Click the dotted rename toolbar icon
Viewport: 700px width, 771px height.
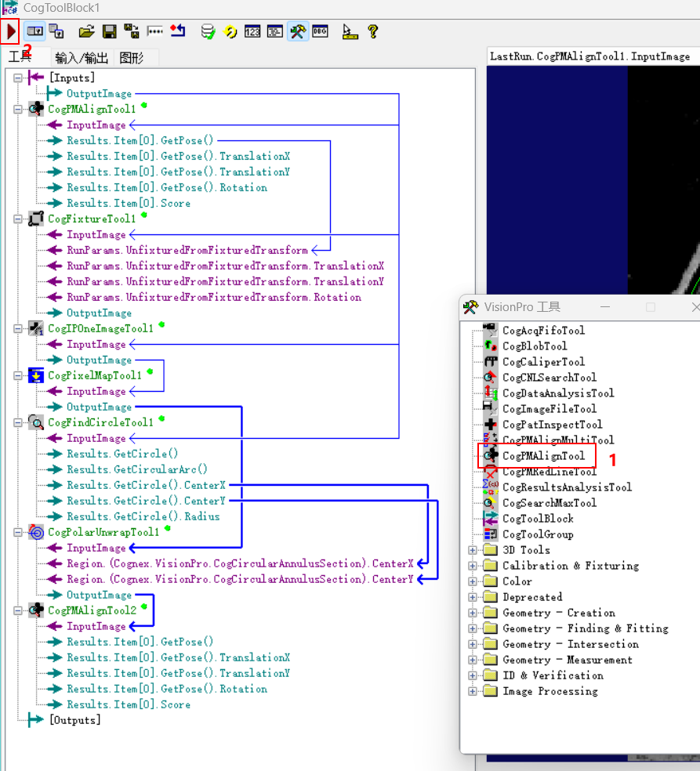pos(154,32)
